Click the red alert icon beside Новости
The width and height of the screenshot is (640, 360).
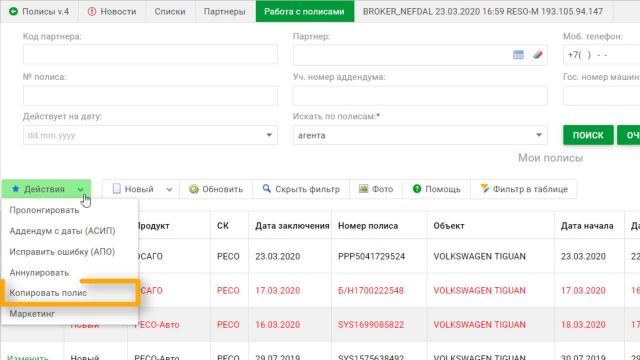coord(92,11)
